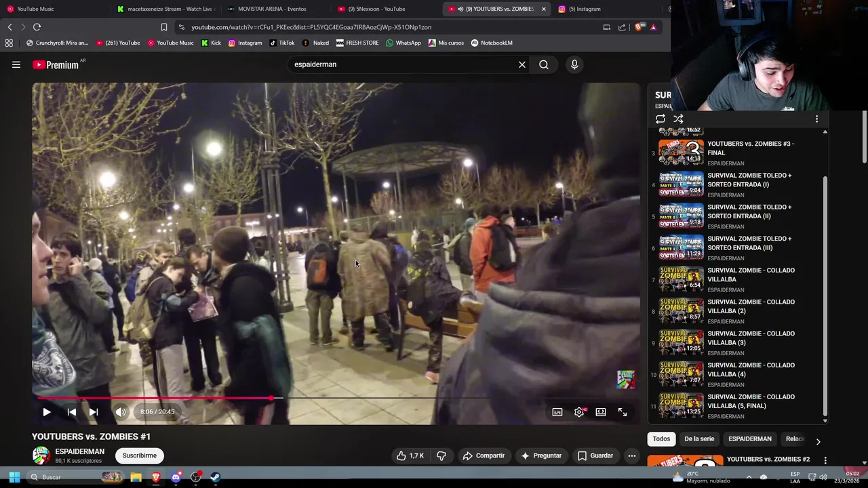868x488 pixels.
Task: Open the WhatsApp bookmark
Action: [403, 43]
